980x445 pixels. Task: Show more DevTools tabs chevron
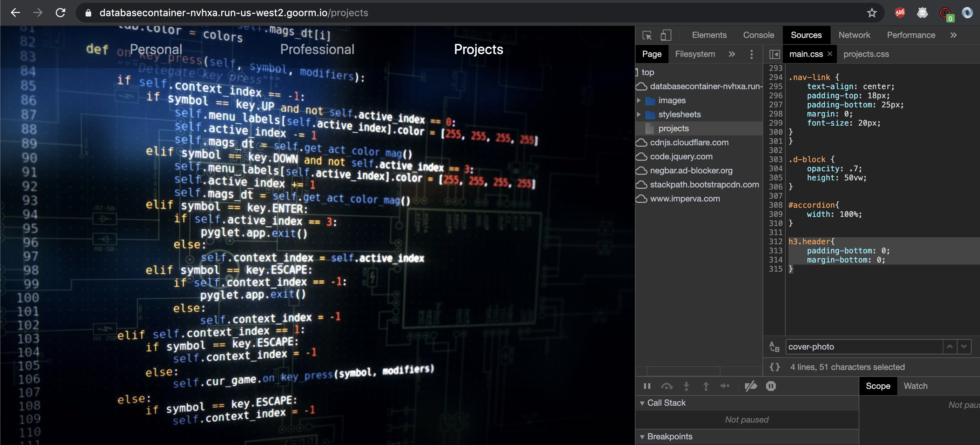[x=953, y=35]
